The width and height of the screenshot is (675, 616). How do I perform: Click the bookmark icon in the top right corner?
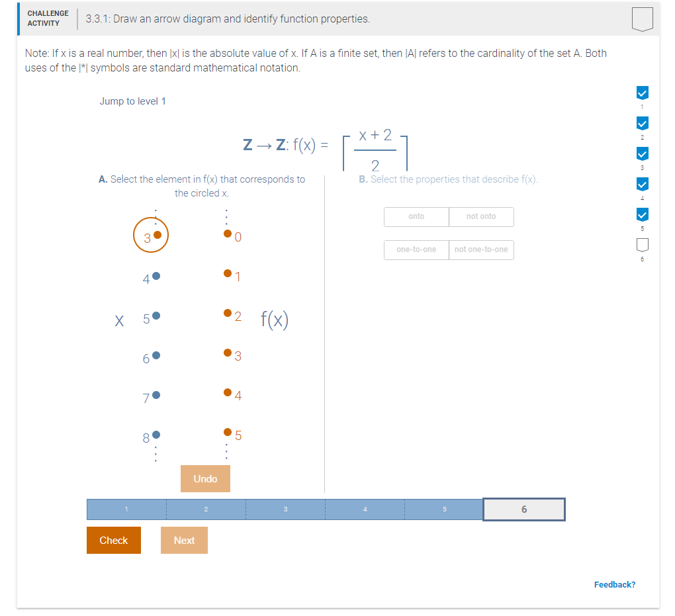click(643, 19)
